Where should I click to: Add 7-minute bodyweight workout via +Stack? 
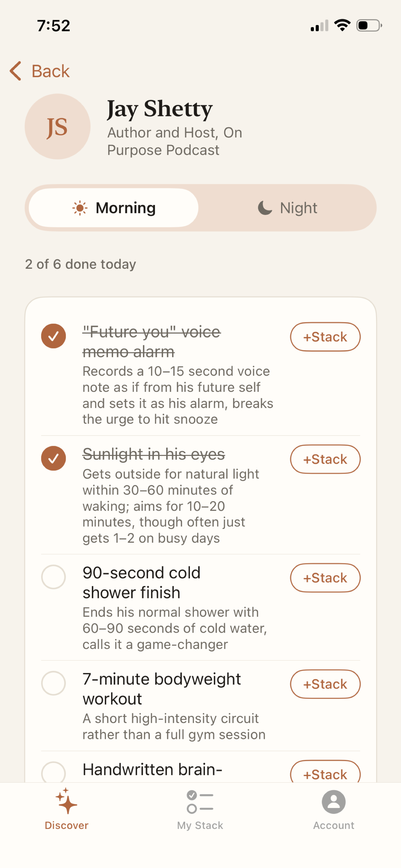tap(325, 684)
